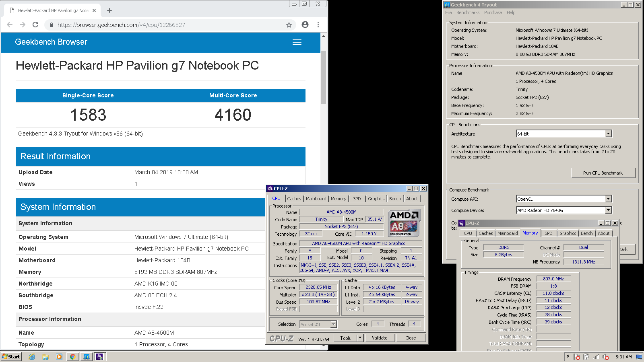
Task: Click the browser forward arrow
Action: pyautogui.click(x=23, y=25)
